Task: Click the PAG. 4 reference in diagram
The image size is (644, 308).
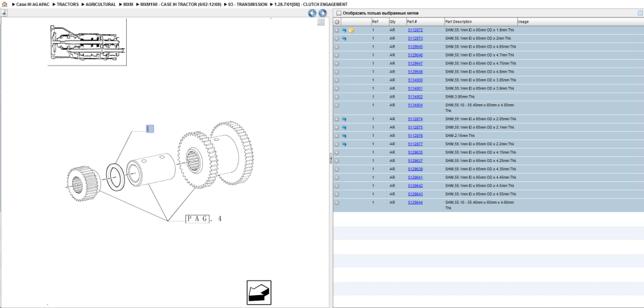Action: (x=204, y=219)
